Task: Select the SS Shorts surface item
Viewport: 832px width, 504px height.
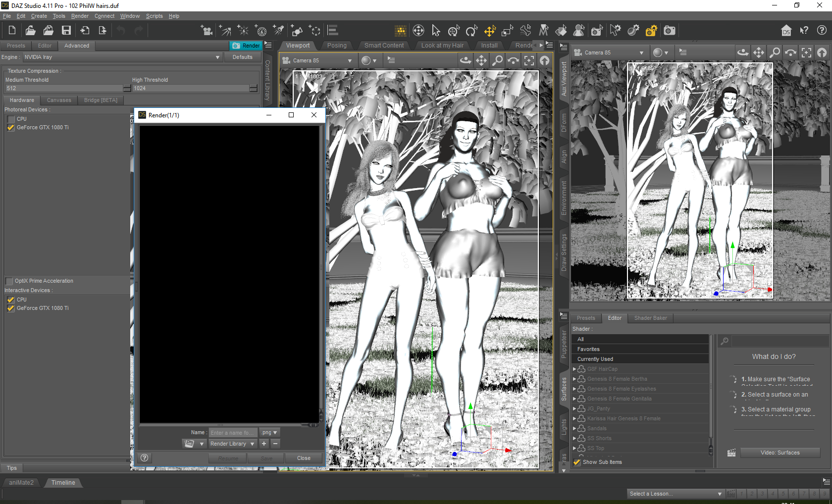Action: coord(599,438)
